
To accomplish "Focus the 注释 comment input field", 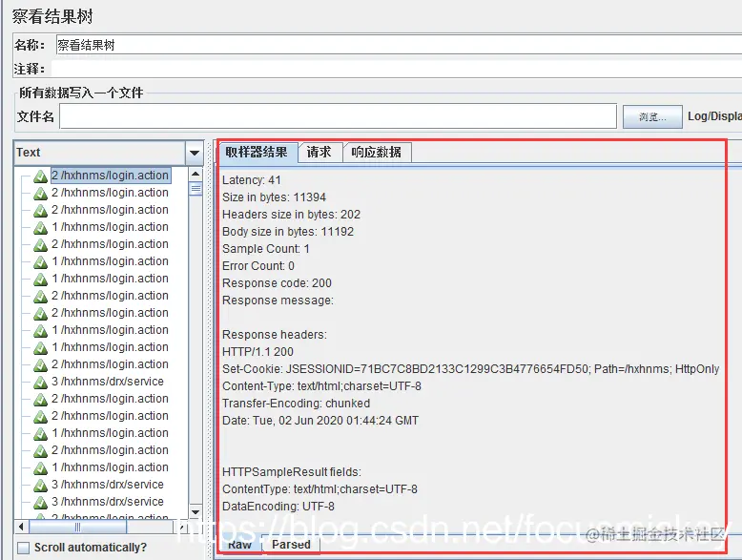I will [x=397, y=69].
